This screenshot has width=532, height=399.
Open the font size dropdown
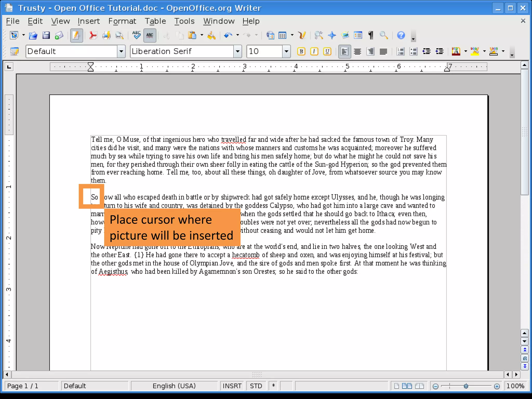click(x=286, y=51)
